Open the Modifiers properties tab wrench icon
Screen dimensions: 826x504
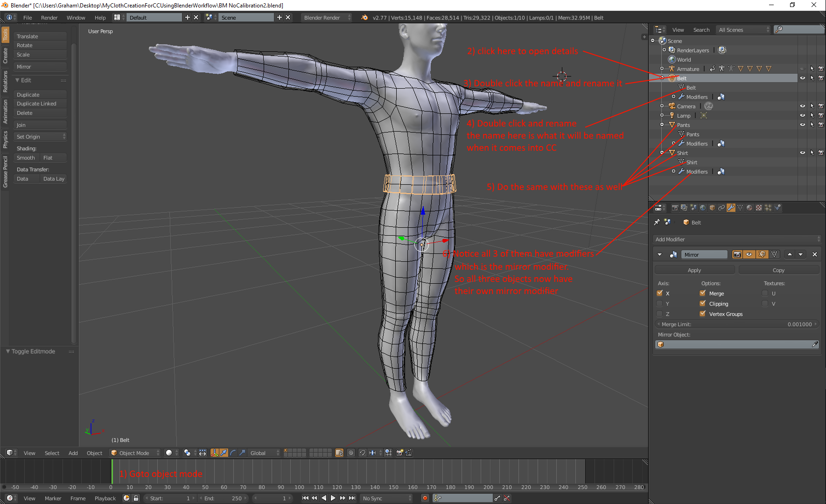731,208
